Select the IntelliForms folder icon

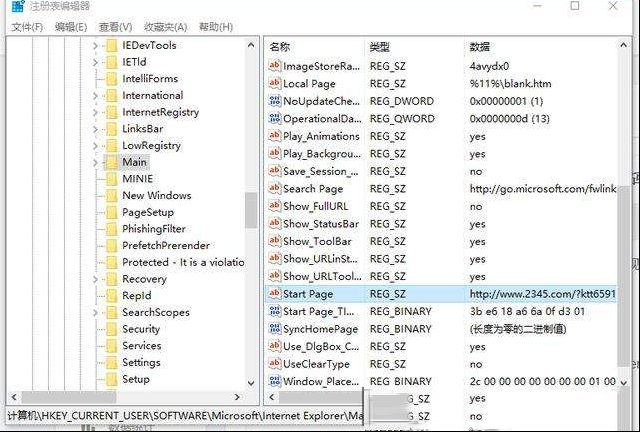click(x=111, y=79)
